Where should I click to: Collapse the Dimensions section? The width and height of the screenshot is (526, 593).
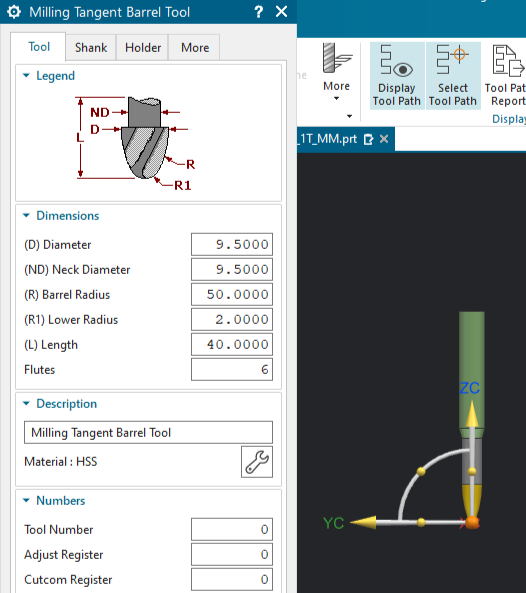click(x=26, y=216)
